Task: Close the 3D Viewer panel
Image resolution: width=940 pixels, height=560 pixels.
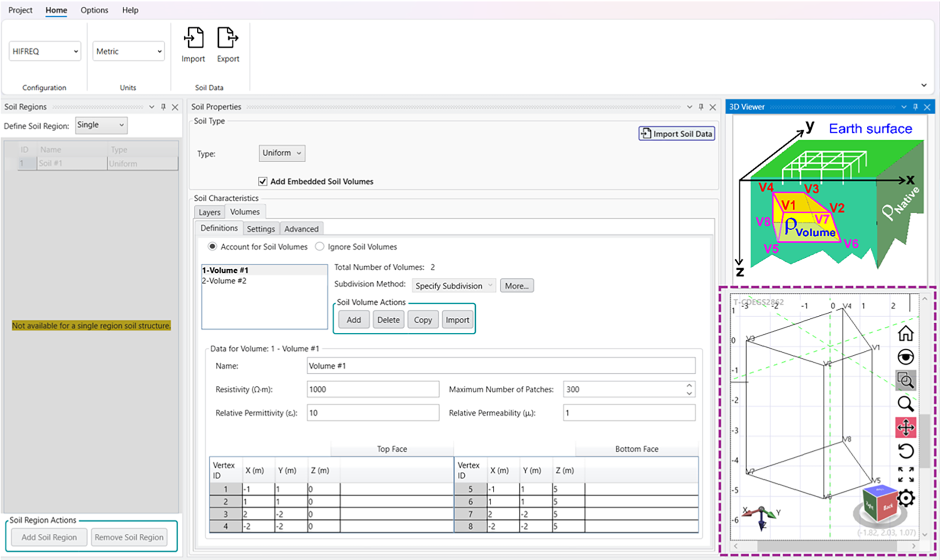Action: (927, 107)
